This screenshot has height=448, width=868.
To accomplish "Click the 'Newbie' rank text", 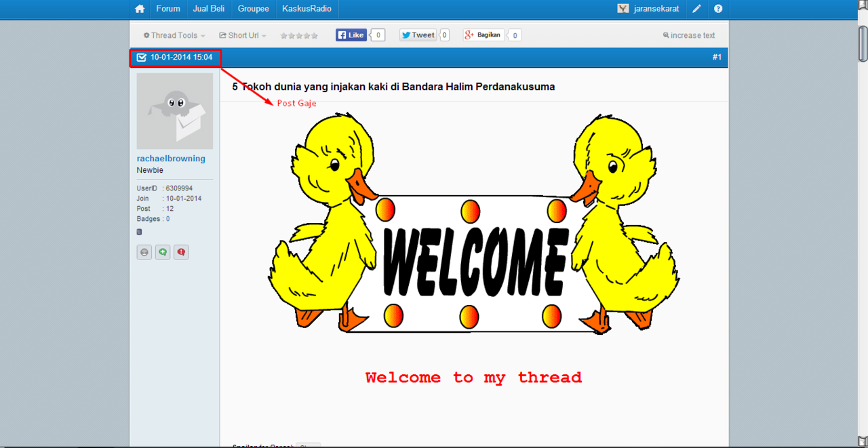I will pyautogui.click(x=150, y=170).
